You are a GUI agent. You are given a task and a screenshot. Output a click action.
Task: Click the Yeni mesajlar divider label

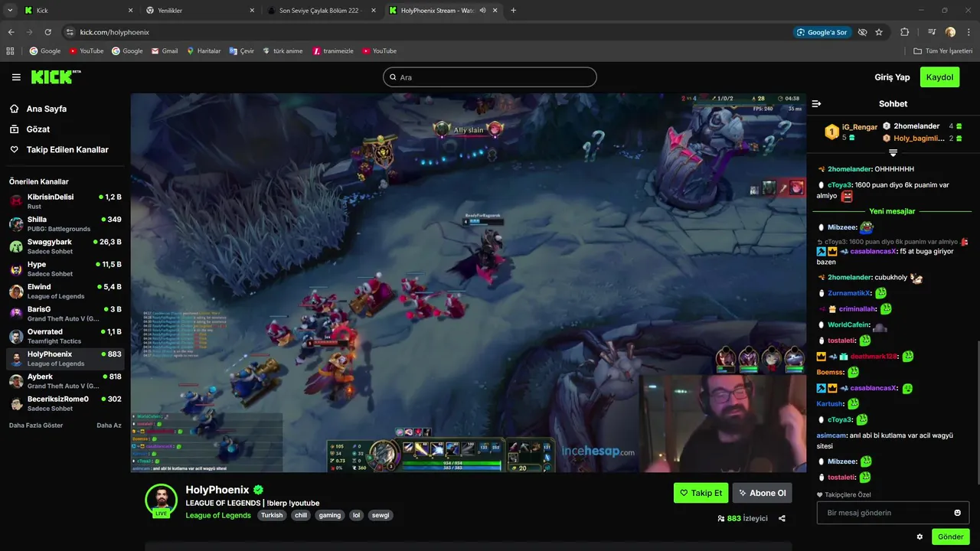tap(892, 211)
